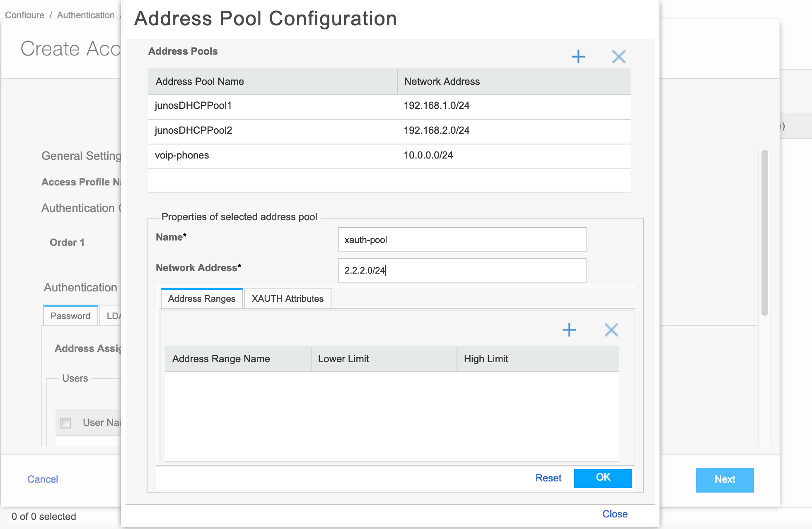The height and width of the screenshot is (529, 812).
Task: Select the junosDHCPPool1 row
Action: (273, 106)
